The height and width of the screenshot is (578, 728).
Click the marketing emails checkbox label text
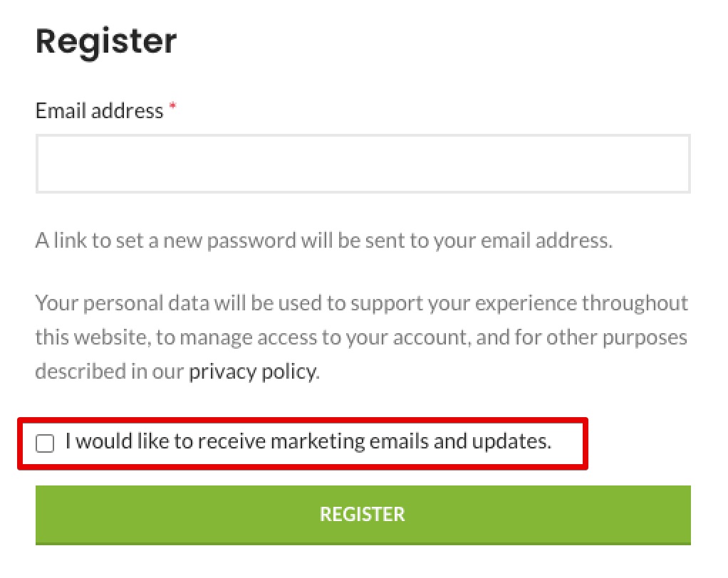308,442
